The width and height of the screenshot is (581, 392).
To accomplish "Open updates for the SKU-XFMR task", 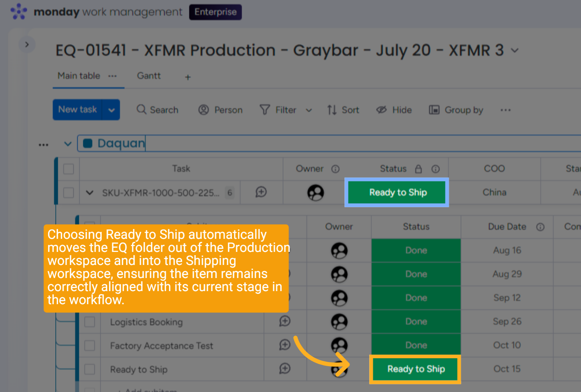I will [x=261, y=192].
